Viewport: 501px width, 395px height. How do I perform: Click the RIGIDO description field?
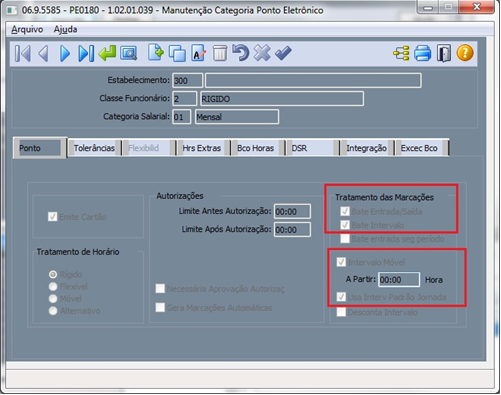(282, 99)
